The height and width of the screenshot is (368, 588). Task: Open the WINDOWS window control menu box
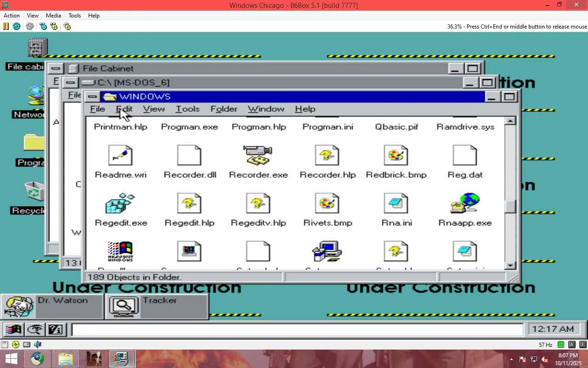click(x=92, y=97)
